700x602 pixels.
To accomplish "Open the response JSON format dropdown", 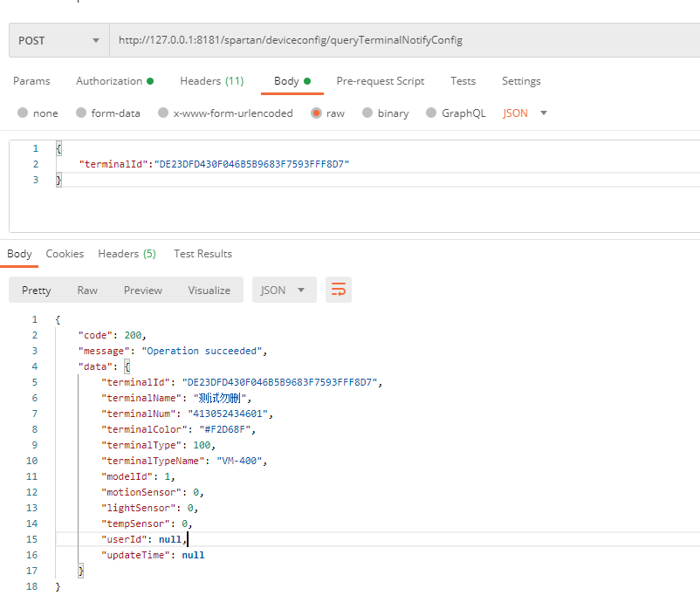I will (284, 291).
